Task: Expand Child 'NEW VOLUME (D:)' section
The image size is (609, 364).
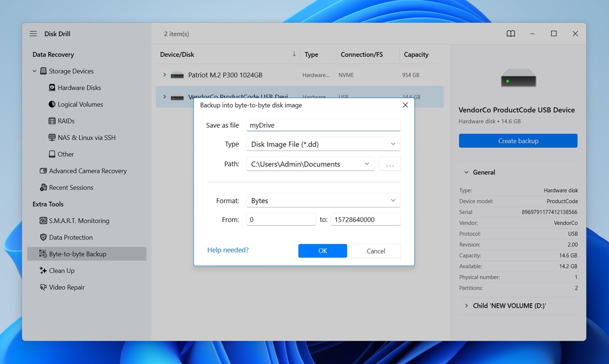Action: tap(466, 305)
